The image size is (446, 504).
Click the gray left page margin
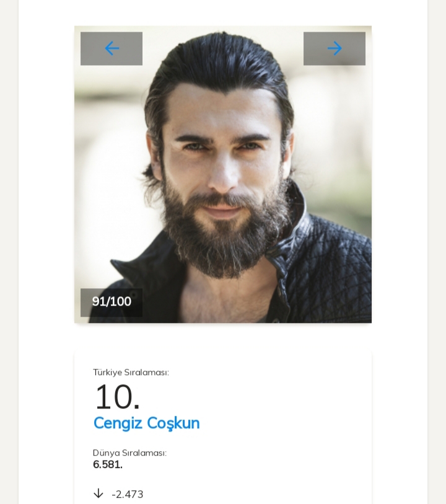click(9, 248)
